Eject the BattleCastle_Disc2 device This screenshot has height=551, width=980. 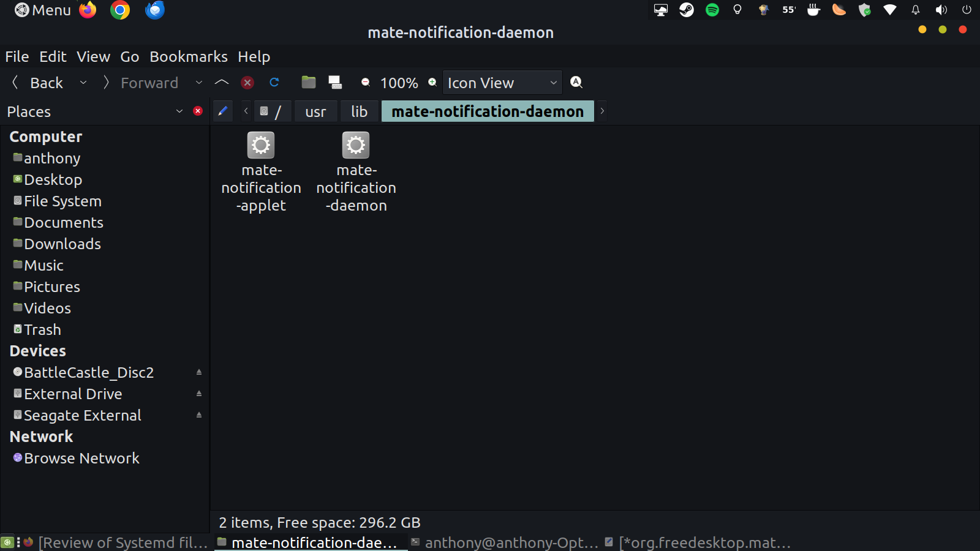(199, 372)
